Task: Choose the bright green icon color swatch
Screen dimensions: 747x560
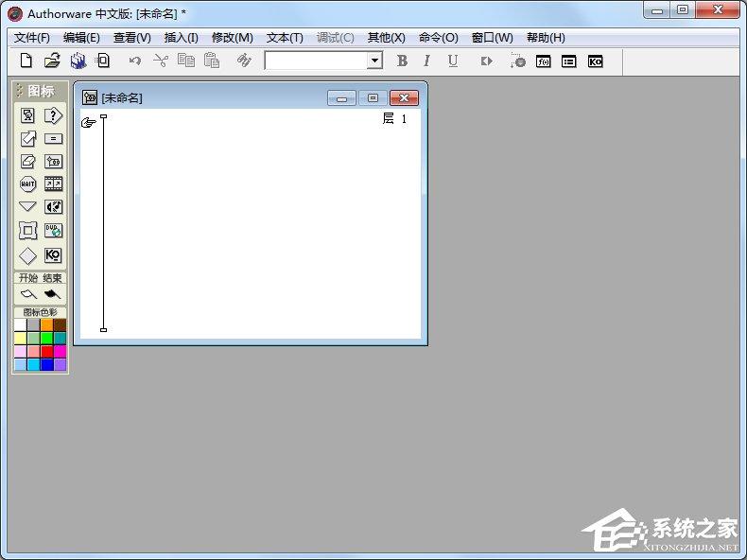Action: click(x=46, y=339)
